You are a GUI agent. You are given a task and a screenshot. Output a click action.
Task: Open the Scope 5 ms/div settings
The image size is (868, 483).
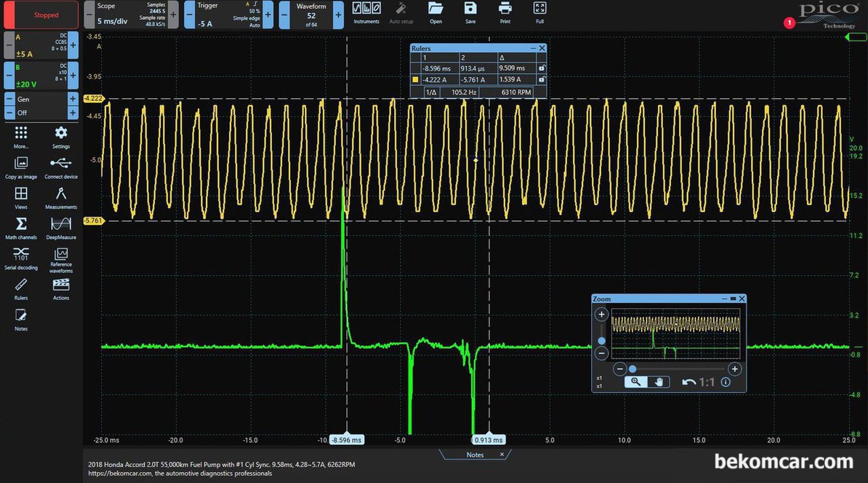(131, 15)
